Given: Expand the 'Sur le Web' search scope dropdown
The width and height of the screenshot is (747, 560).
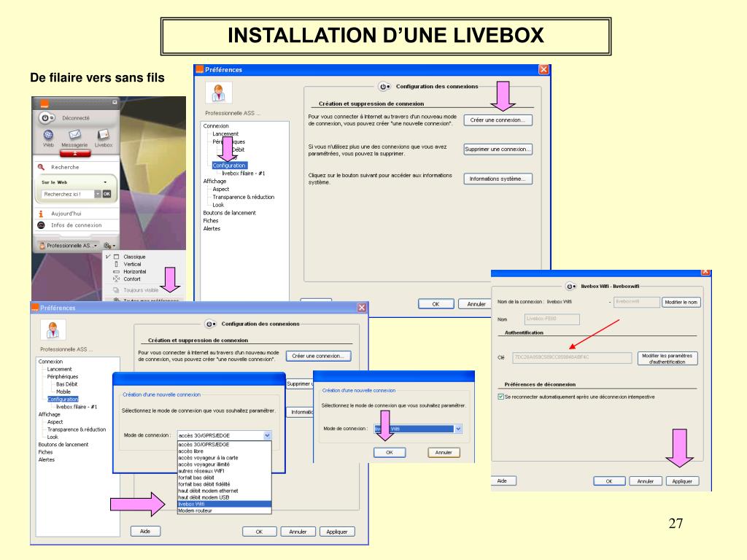Looking at the screenshot, I should pyautogui.click(x=105, y=182).
